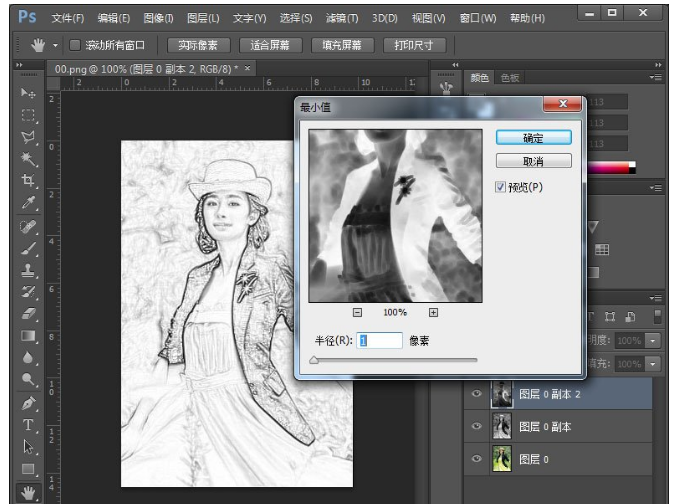Select the Crop tool

point(28,181)
